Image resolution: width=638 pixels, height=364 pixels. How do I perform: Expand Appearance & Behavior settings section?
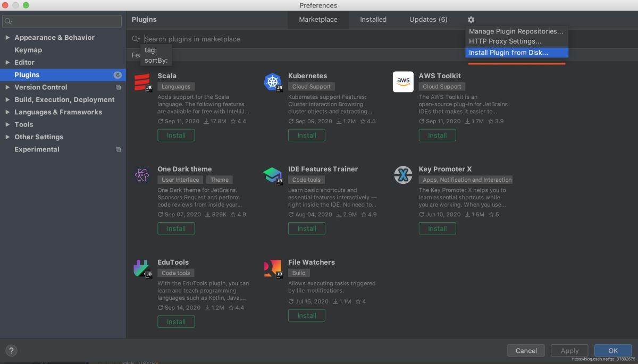click(7, 38)
